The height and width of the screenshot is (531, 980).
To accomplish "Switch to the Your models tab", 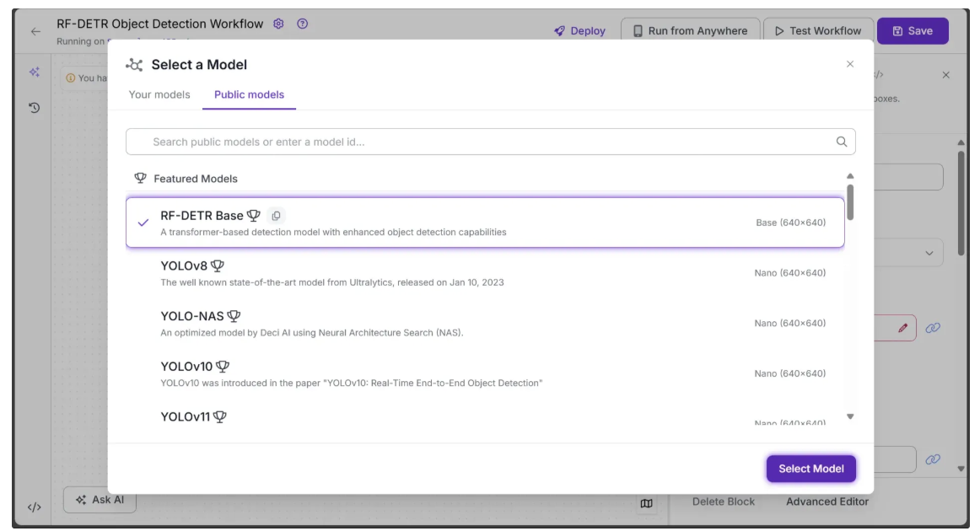I will pos(159,94).
